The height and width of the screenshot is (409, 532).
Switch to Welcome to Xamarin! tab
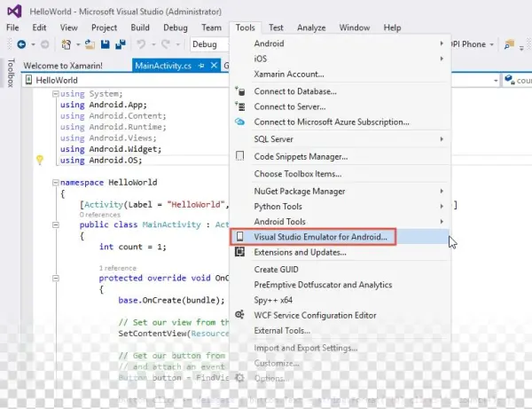coord(63,66)
